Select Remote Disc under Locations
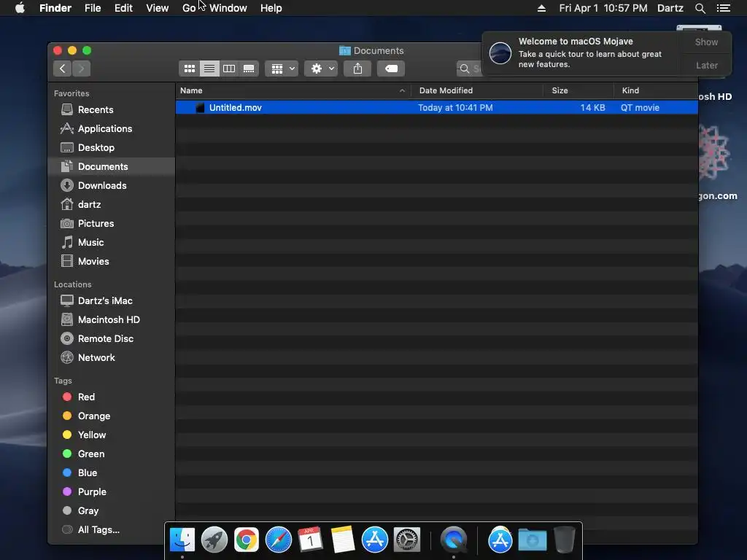 112,338
